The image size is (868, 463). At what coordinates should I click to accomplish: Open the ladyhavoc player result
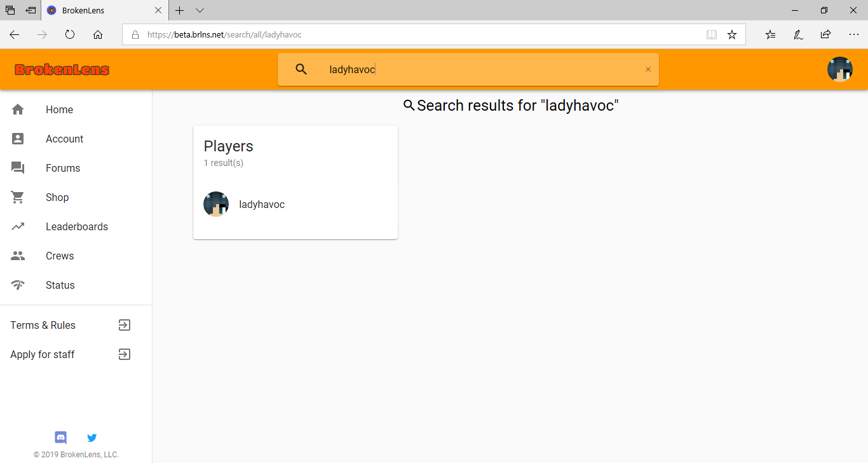click(x=295, y=204)
